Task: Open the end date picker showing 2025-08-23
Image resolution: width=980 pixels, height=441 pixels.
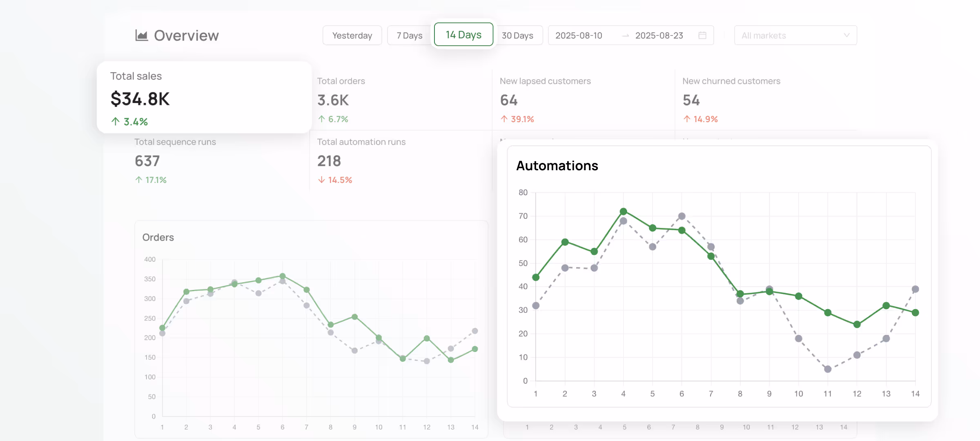Action: tap(659, 36)
